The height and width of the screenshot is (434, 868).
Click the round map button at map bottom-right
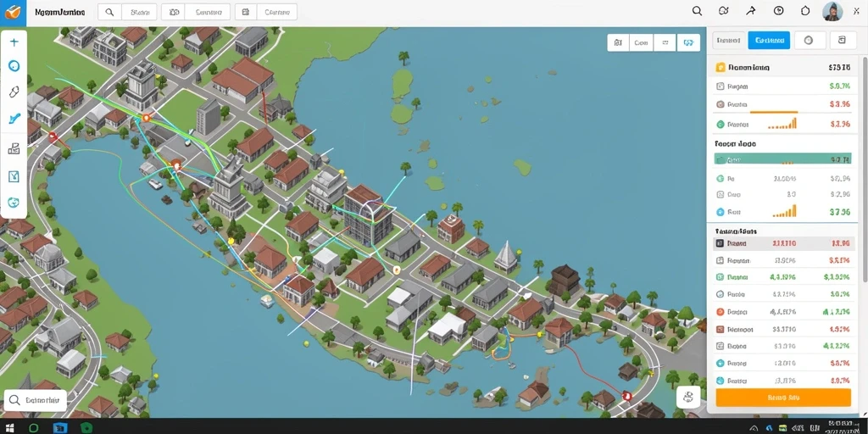(x=688, y=397)
